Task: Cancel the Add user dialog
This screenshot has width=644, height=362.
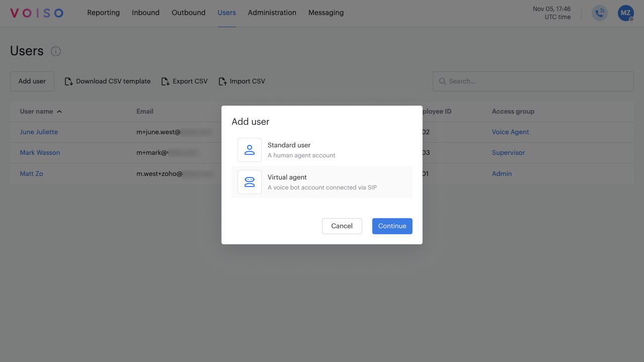Action: pyautogui.click(x=342, y=226)
